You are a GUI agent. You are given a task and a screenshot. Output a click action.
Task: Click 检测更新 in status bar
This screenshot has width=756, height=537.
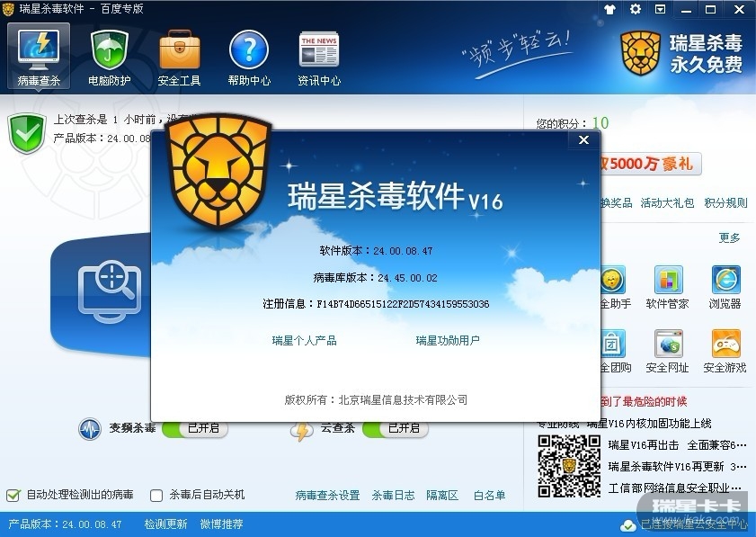[x=165, y=524]
